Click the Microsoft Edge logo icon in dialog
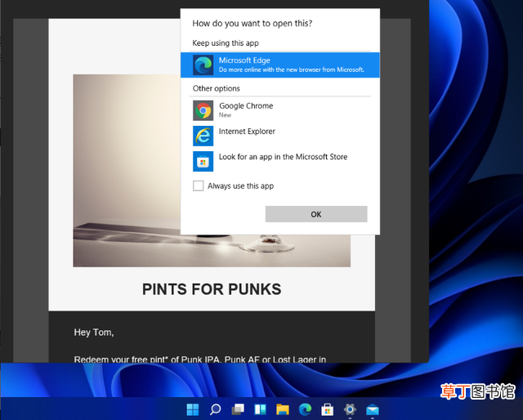 pos(203,65)
